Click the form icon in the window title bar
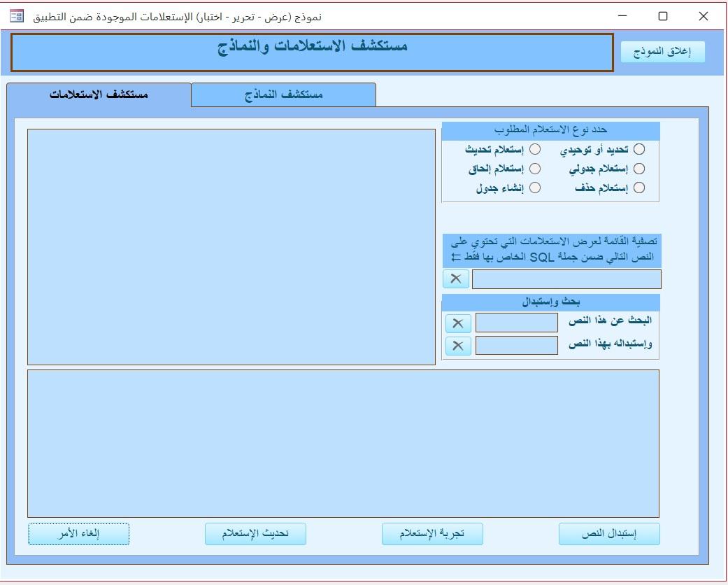The width and height of the screenshot is (728, 585). pyautogui.click(x=17, y=15)
